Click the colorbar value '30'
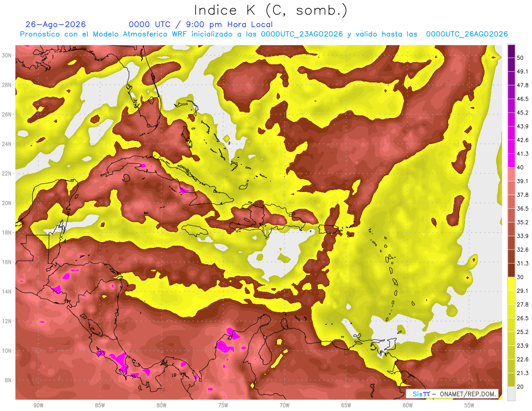This screenshot has height=411, width=532. [520, 277]
